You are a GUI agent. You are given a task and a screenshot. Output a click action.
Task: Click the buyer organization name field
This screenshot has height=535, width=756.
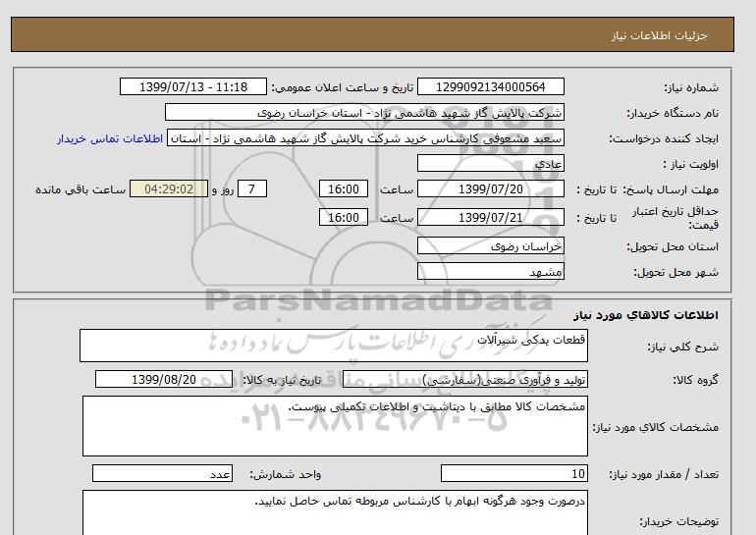(365, 114)
